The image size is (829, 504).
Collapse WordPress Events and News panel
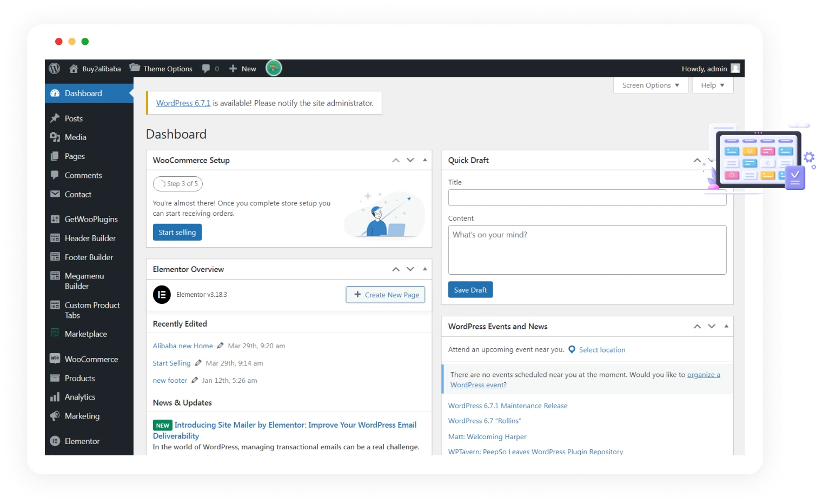[726, 326]
